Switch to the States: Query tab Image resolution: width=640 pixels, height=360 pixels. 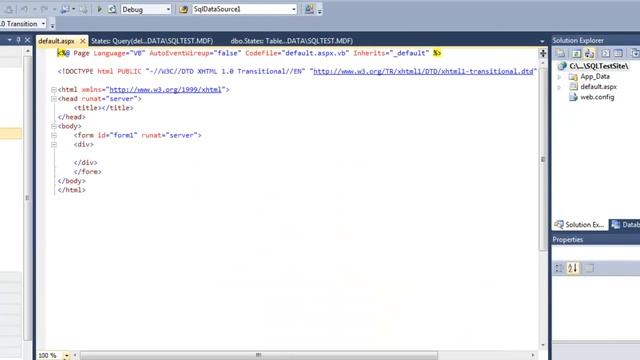(x=152, y=41)
